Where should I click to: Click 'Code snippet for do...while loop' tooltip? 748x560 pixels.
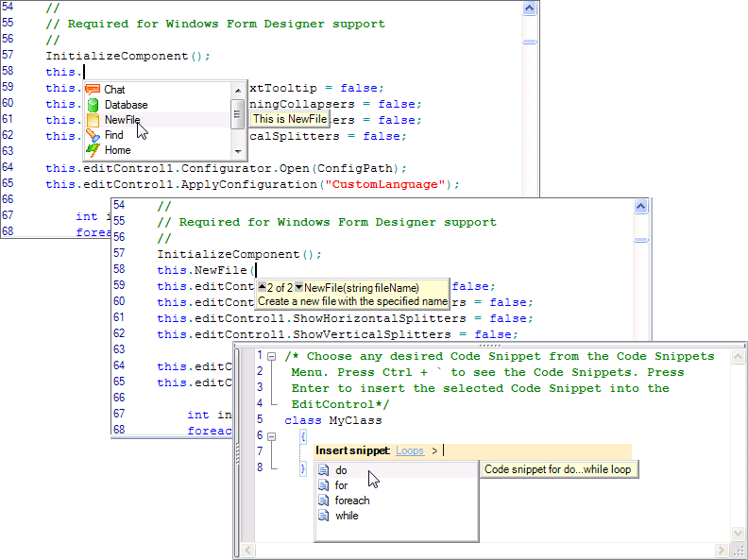pyautogui.click(x=558, y=469)
